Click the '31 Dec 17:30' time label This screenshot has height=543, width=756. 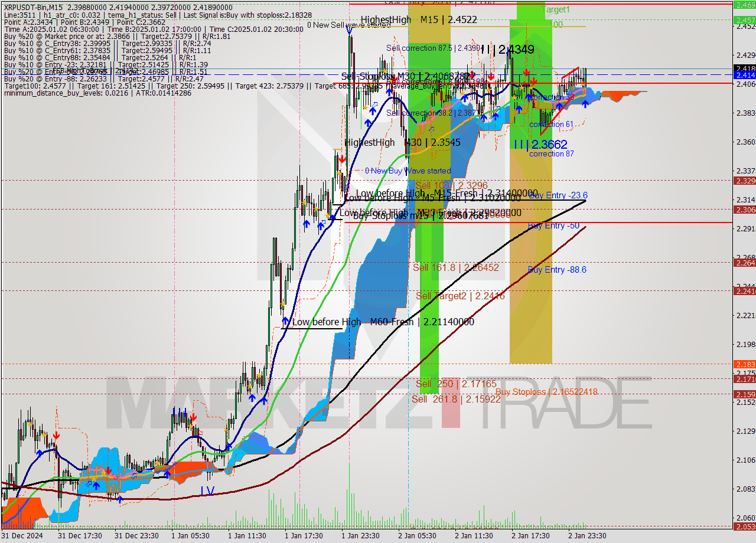pyautogui.click(x=79, y=536)
